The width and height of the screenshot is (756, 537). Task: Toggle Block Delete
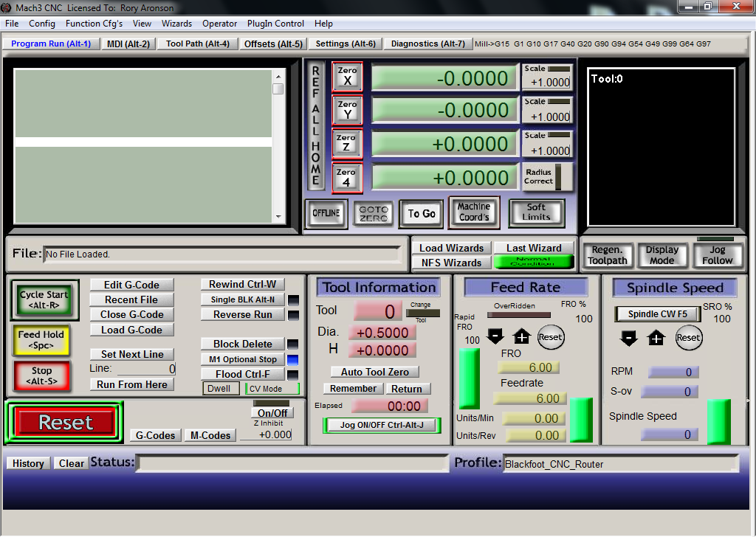[x=242, y=344]
